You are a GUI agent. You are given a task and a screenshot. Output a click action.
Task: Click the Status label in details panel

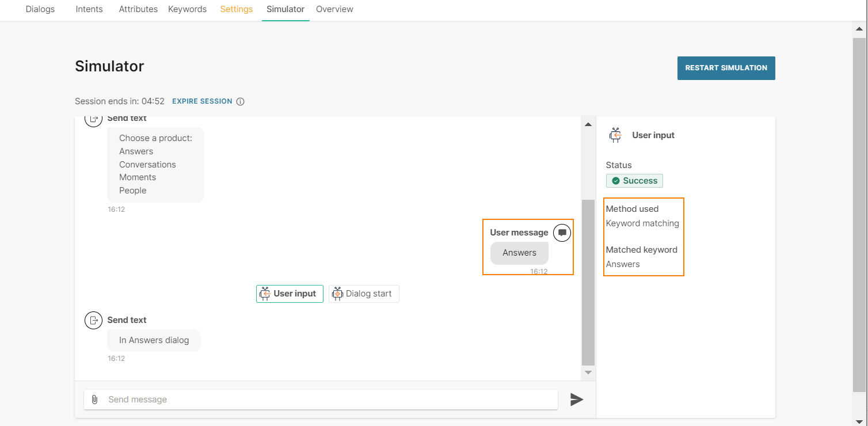(619, 165)
